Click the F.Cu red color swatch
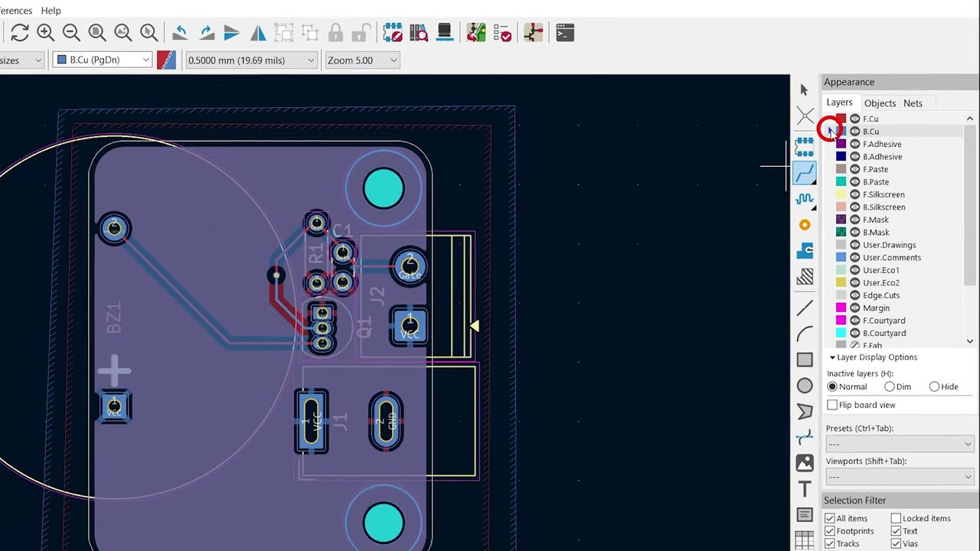Viewport: 980px width, 551px height. [x=841, y=119]
